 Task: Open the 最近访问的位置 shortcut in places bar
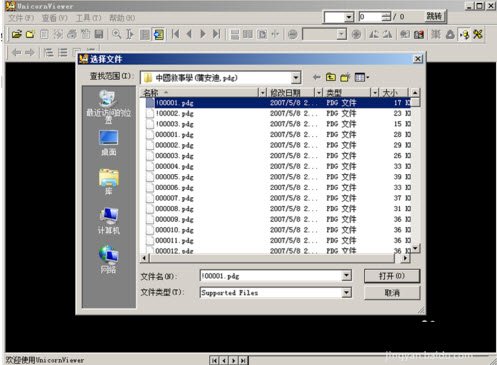tap(108, 106)
